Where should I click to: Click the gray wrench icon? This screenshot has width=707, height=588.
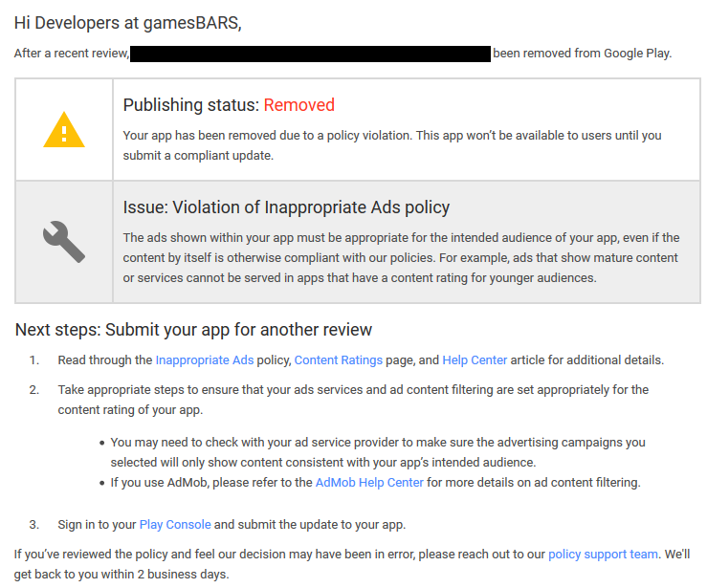click(64, 242)
